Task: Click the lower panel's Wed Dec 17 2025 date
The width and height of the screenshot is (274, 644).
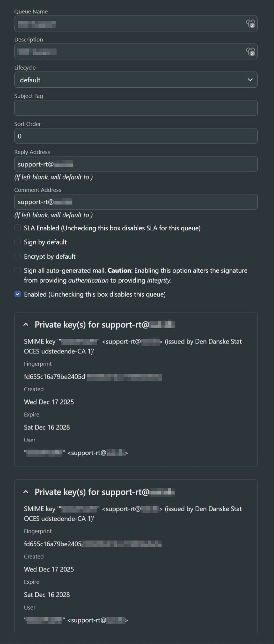Action: coord(49,569)
